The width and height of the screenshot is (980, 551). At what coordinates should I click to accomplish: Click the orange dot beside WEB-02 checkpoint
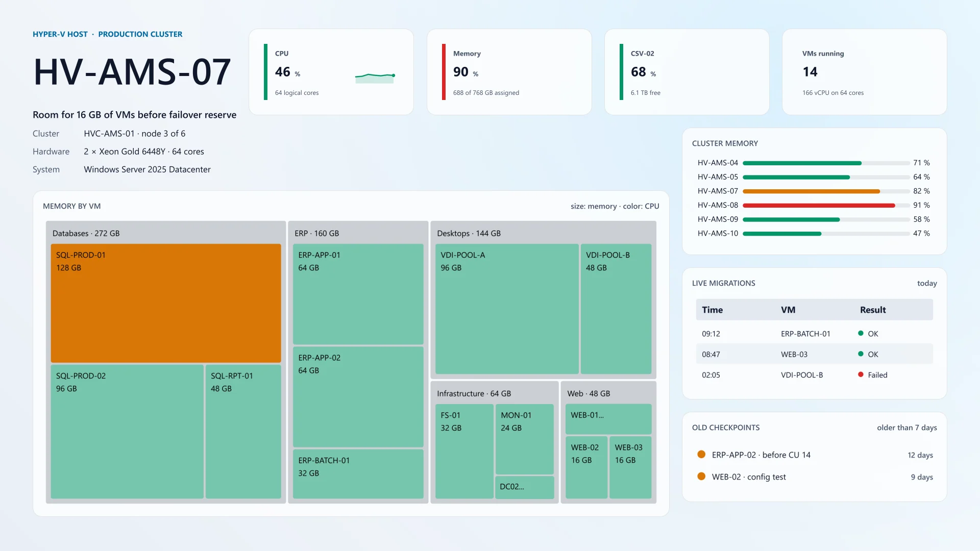[x=701, y=477]
